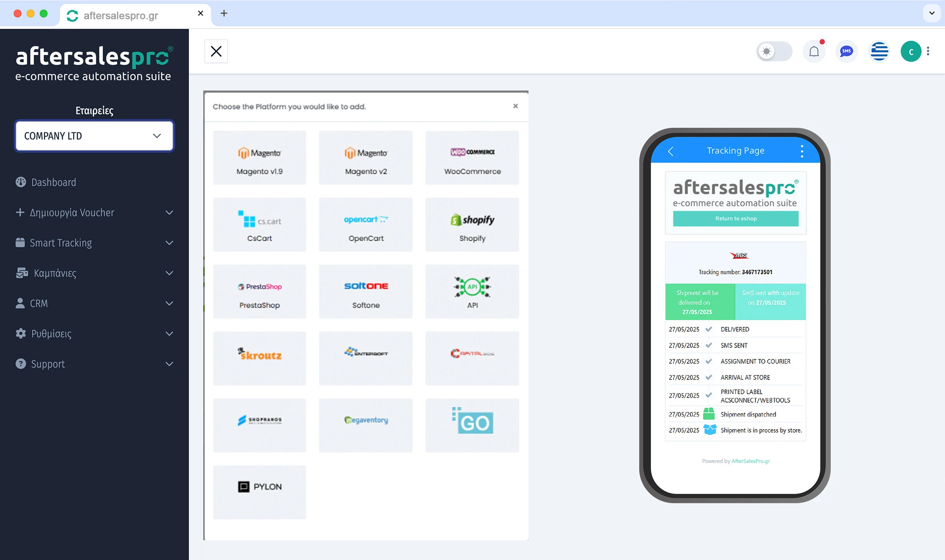This screenshot has height=560, width=945.
Task: Click the DELIVERED status row
Action: pos(736,329)
